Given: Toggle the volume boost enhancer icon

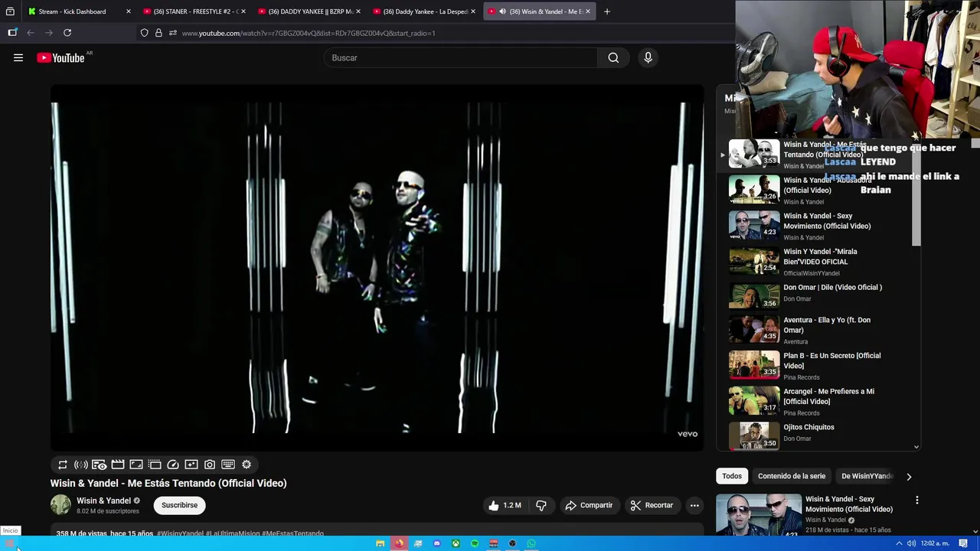Looking at the screenshot, I should pyautogui.click(x=80, y=465).
